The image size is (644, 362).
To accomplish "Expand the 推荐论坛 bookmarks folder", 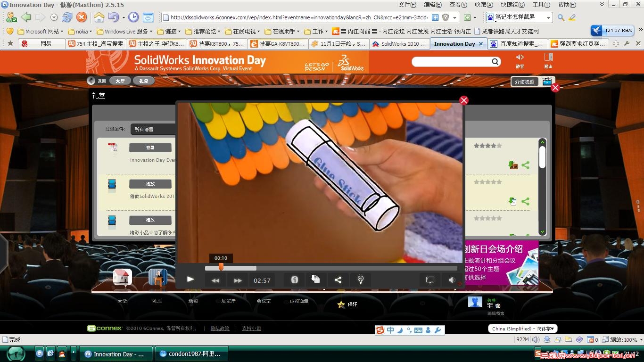I will 203,32.
